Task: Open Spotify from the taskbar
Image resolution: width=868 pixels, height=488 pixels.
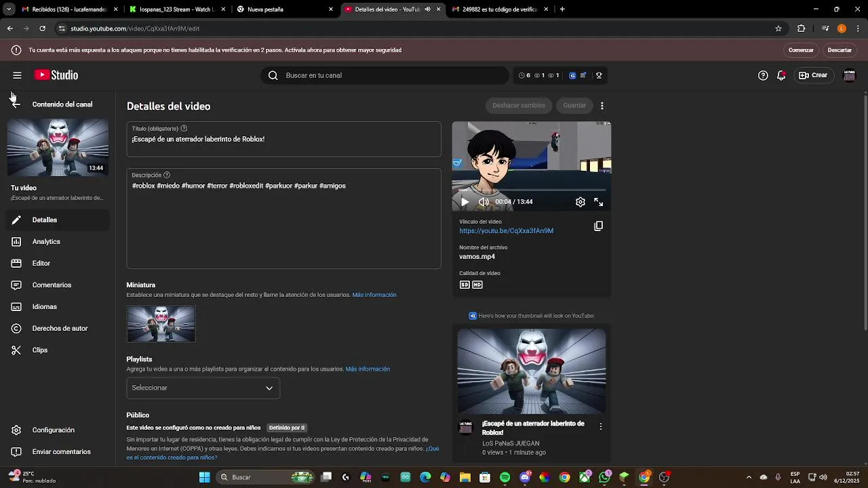Action: click(505, 477)
